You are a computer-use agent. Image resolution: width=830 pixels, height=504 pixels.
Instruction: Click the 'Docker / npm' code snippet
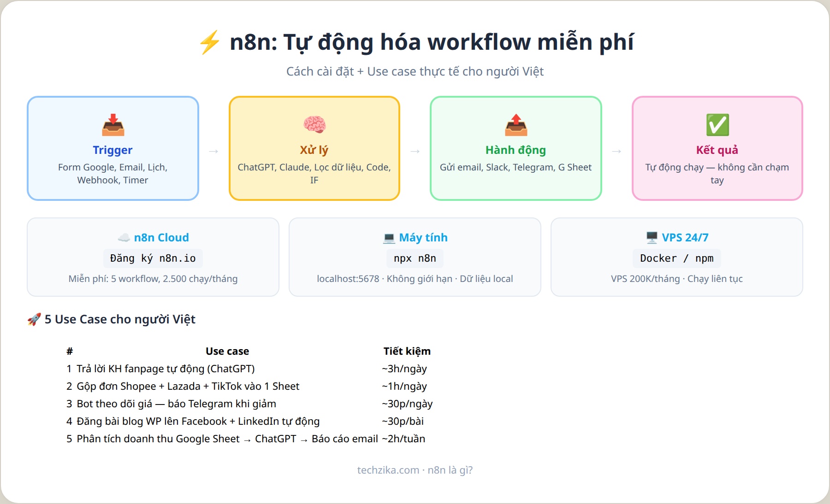pyautogui.click(x=677, y=258)
